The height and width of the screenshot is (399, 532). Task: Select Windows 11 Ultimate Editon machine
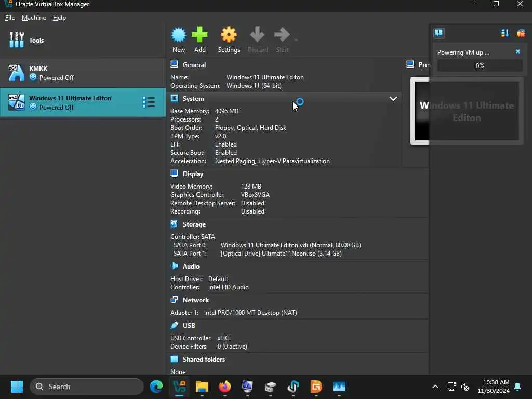coord(83,102)
